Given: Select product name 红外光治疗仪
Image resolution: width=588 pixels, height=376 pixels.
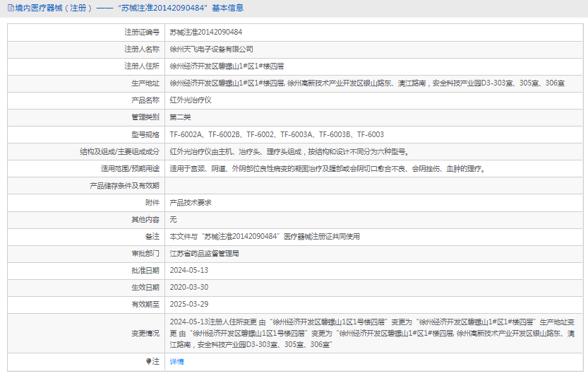Looking at the screenshot, I should click(191, 100).
